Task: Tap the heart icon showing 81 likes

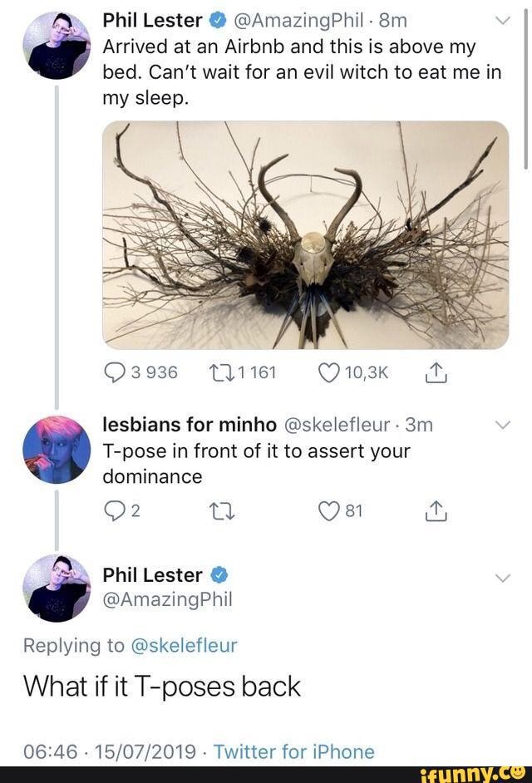Action: pyautogui.click(x=328, y=510)
